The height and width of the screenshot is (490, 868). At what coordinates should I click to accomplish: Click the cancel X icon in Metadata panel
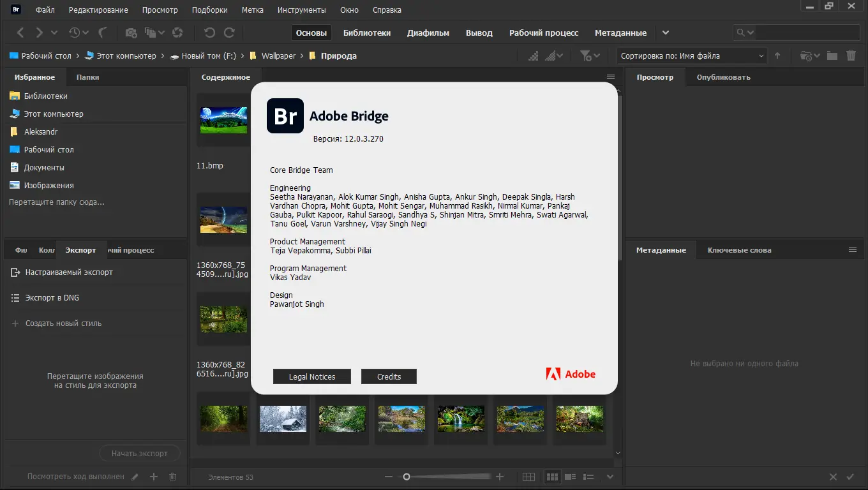(x=833, y=477)
